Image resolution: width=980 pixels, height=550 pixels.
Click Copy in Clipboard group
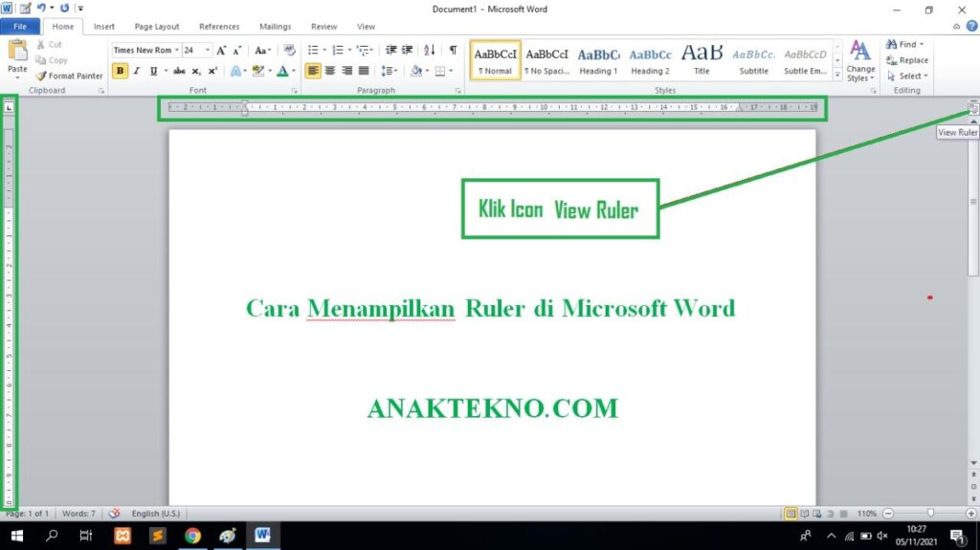52,60
